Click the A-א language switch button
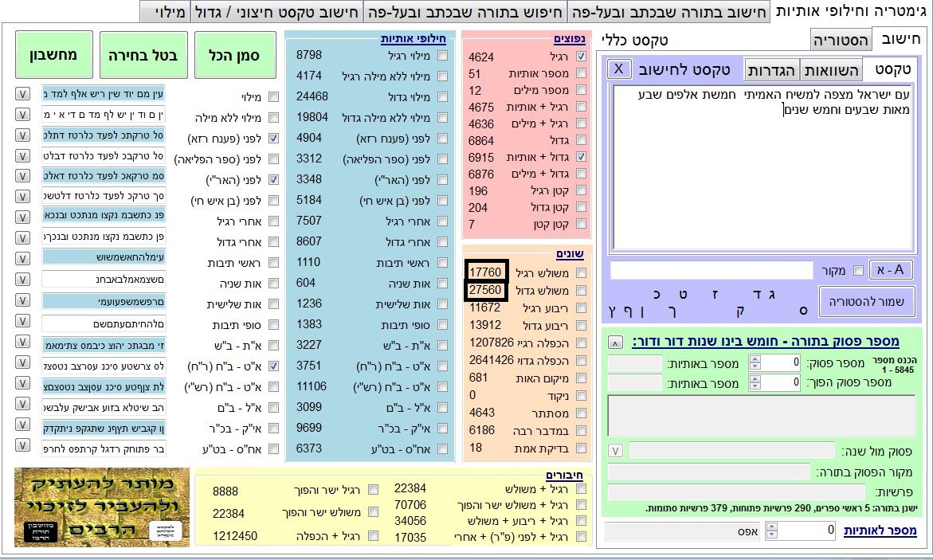This screenshot has width=933, height=560. pos(890,270)
